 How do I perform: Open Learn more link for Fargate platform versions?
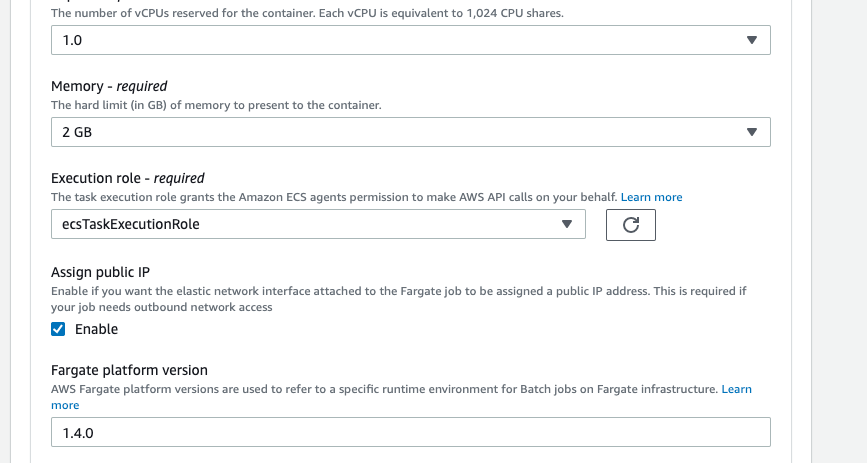click(737, 388)
